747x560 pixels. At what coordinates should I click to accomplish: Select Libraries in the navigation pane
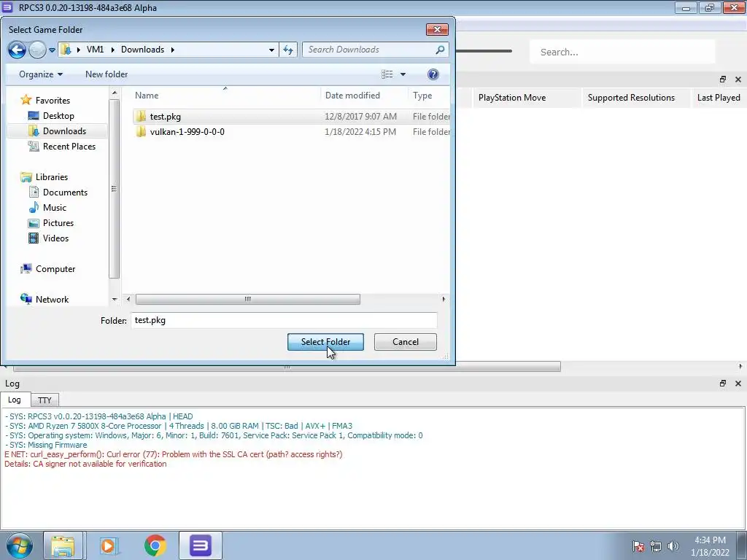(52, 177)
